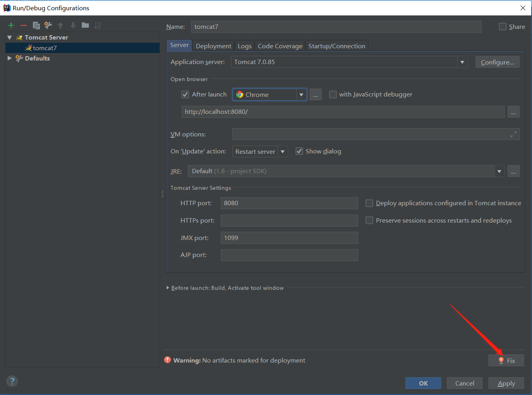Click the AJP port field

289,255
